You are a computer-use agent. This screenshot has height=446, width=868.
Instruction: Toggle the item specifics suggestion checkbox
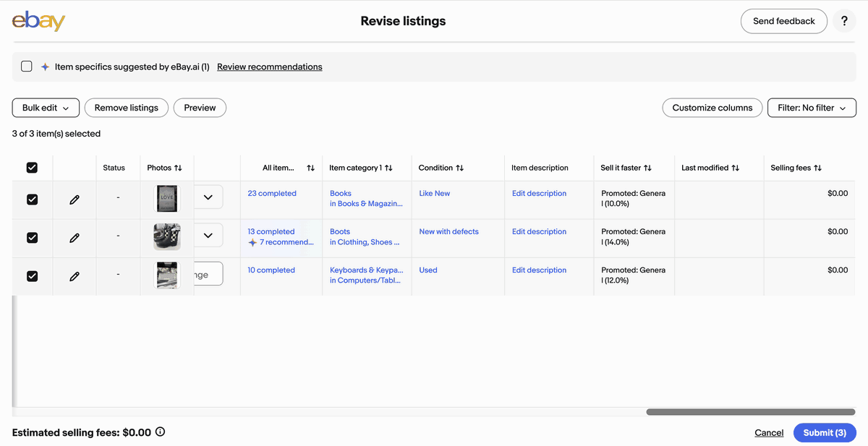(x=27, y=67)
